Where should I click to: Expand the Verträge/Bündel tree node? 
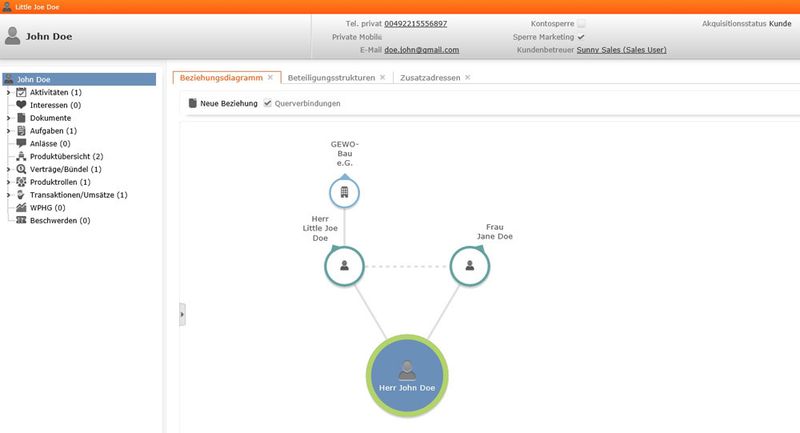click(8, 169)
